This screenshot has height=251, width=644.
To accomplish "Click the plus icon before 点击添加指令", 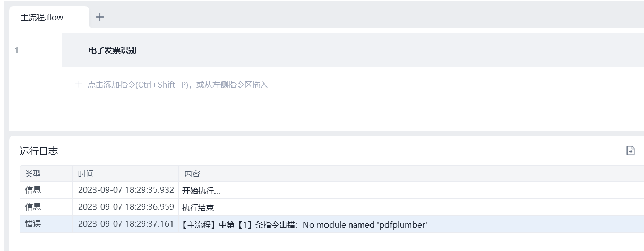I will 79,84.
